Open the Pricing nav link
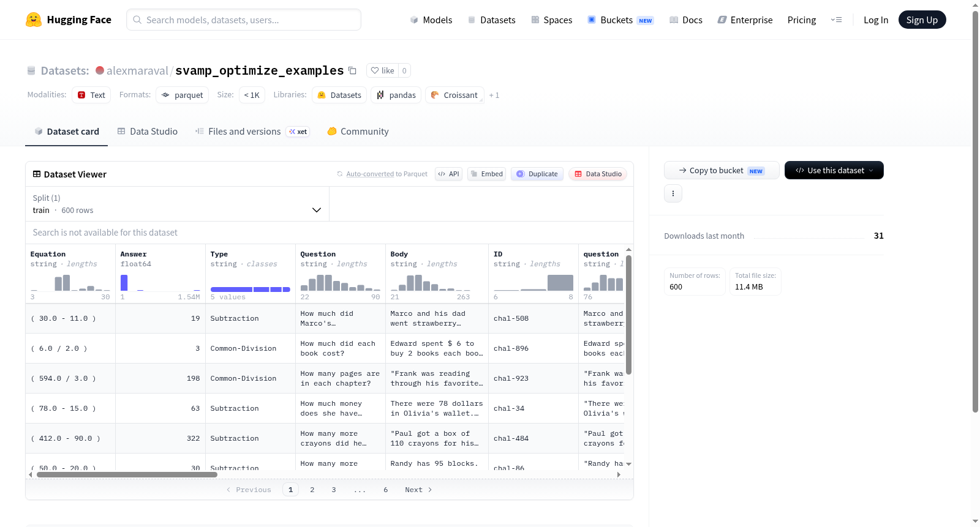Viewport: 980px width, 527px height. pyautogui.click(x=802, y=20)
